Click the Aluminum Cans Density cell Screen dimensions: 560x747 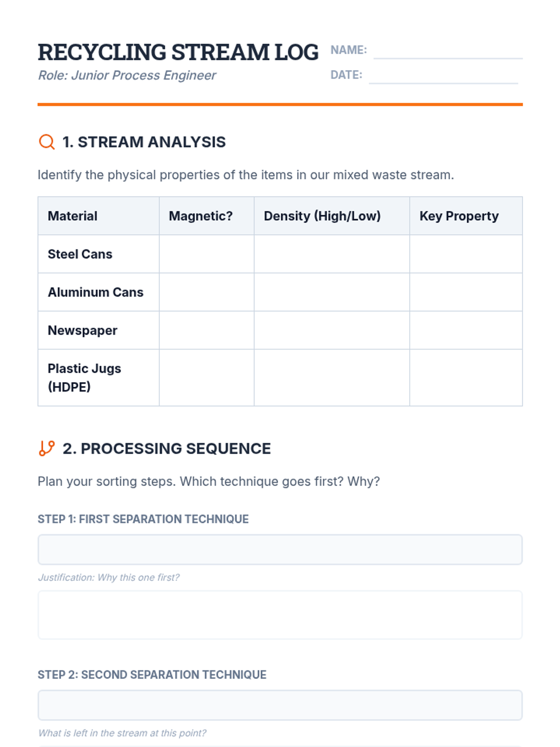(331, 292)
